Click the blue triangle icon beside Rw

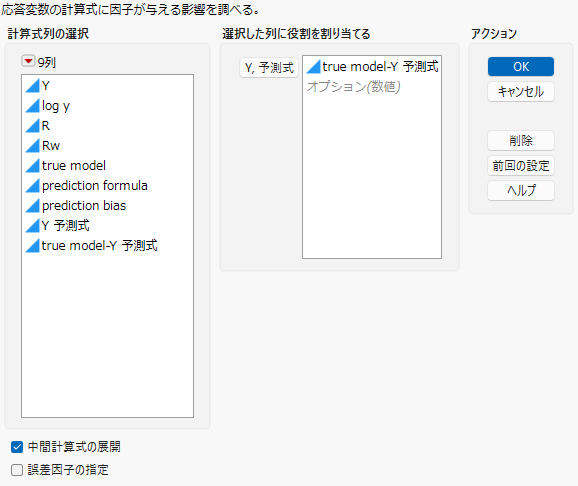point(32,146)
